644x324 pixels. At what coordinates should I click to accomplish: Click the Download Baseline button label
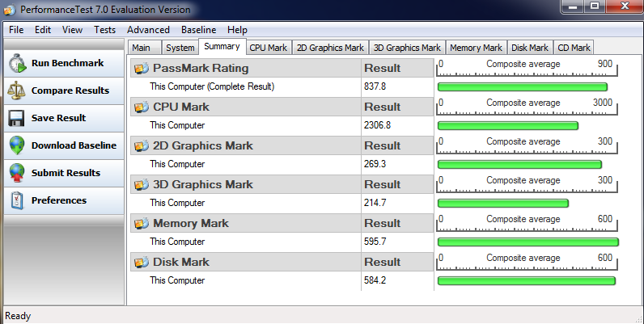74,145
